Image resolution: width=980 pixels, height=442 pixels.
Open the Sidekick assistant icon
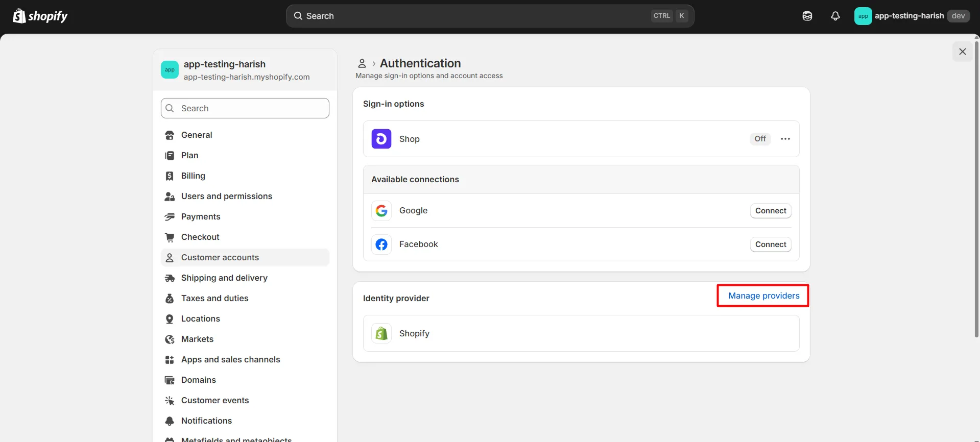coord(807,16)
